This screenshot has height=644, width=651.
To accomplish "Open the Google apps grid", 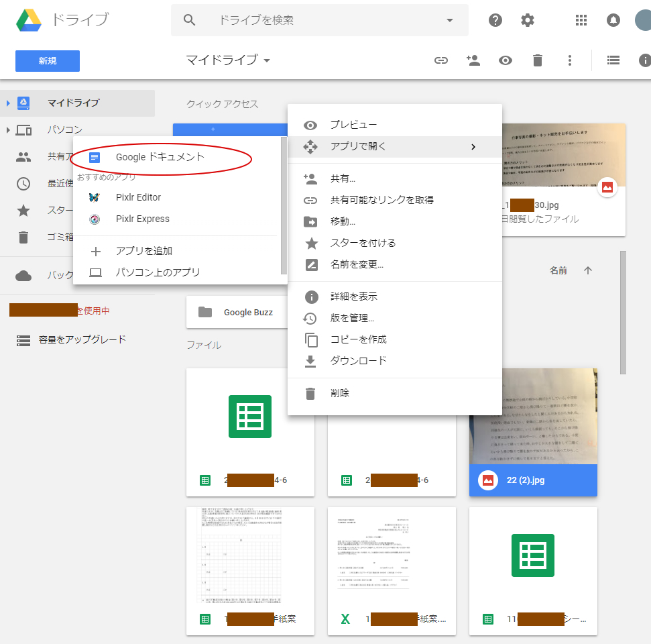I will (581, 20).
